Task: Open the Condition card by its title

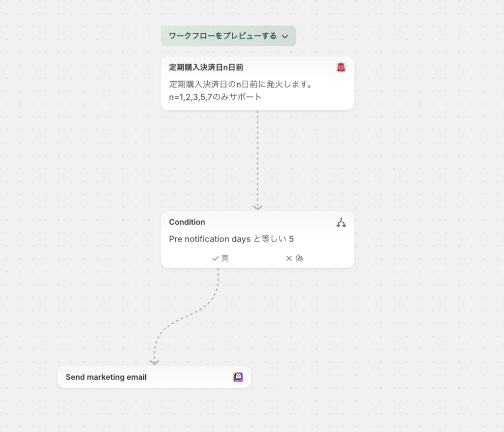Action: (x=187, y=222)
